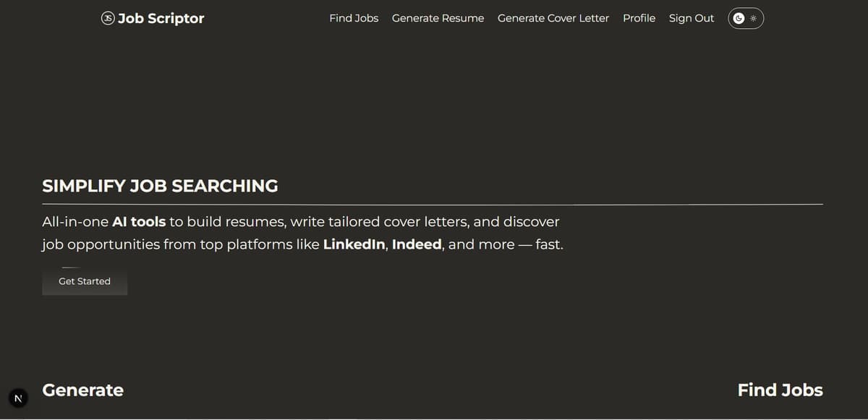Viewport: 868px width, 420px height.
Task: Click the Find Jobs heading at bottom right
Action: (x=780, y=390)
